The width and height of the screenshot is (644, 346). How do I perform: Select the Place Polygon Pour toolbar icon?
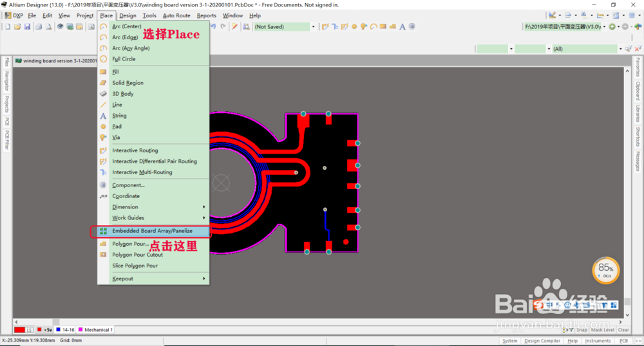(x=393, y=26)
